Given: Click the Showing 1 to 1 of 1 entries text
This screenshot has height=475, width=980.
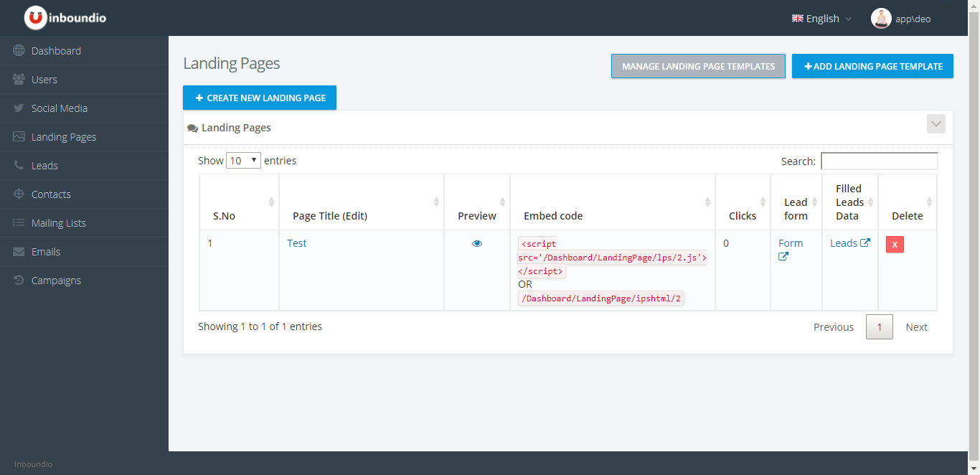Looking at the screenshot, I should pyautogui.click(x=260, y=326).
